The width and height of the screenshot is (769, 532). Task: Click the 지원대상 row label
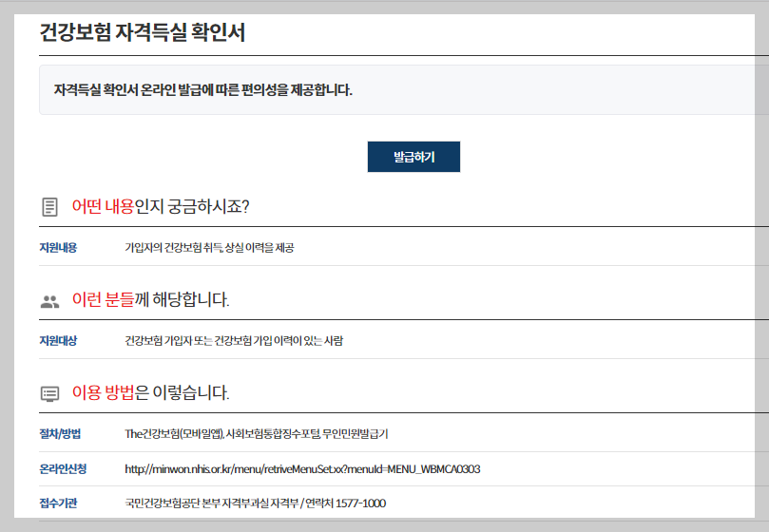(58, 341)
